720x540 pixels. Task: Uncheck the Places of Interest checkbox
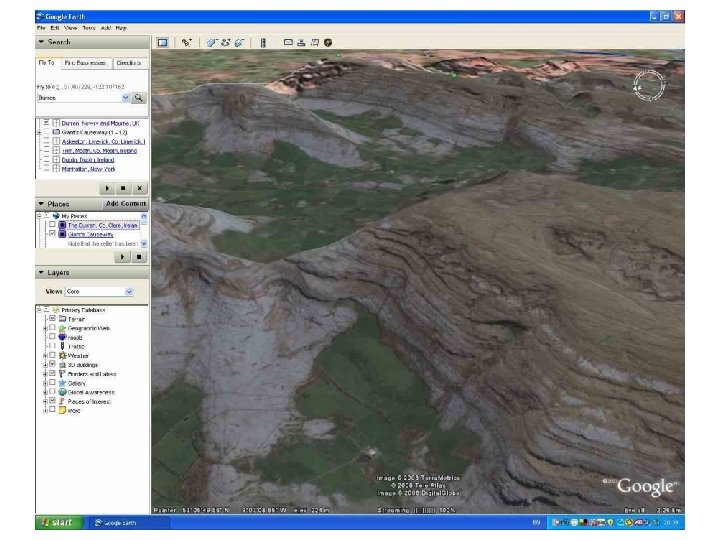coord(52,401)
